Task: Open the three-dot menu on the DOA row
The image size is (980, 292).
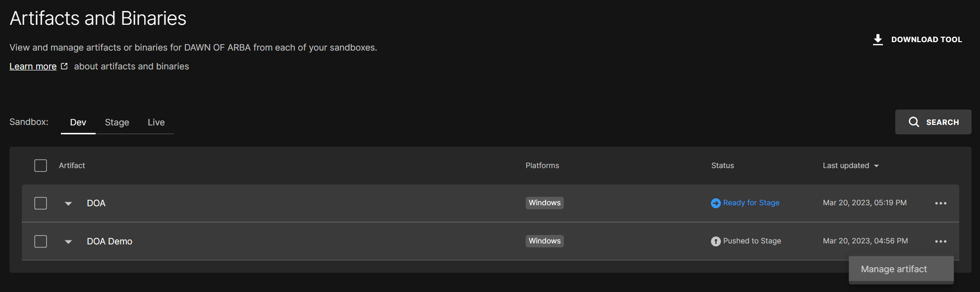Action: coord(941,203)
